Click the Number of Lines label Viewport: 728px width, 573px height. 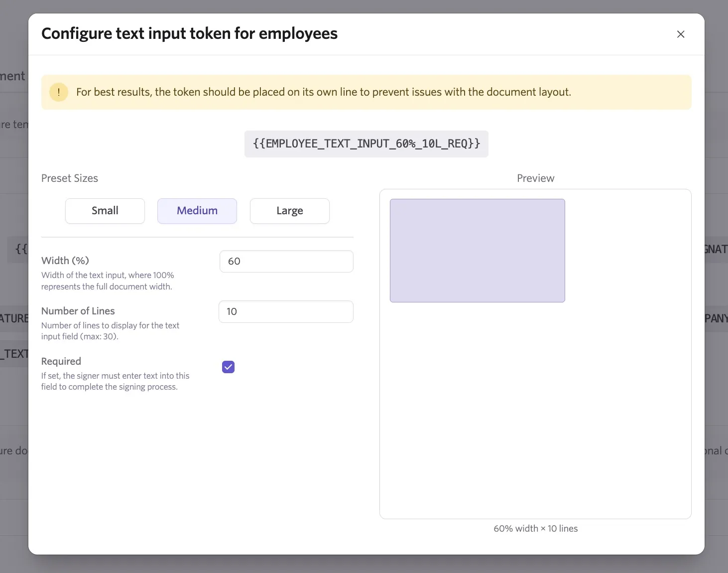[x=78, y=311]
